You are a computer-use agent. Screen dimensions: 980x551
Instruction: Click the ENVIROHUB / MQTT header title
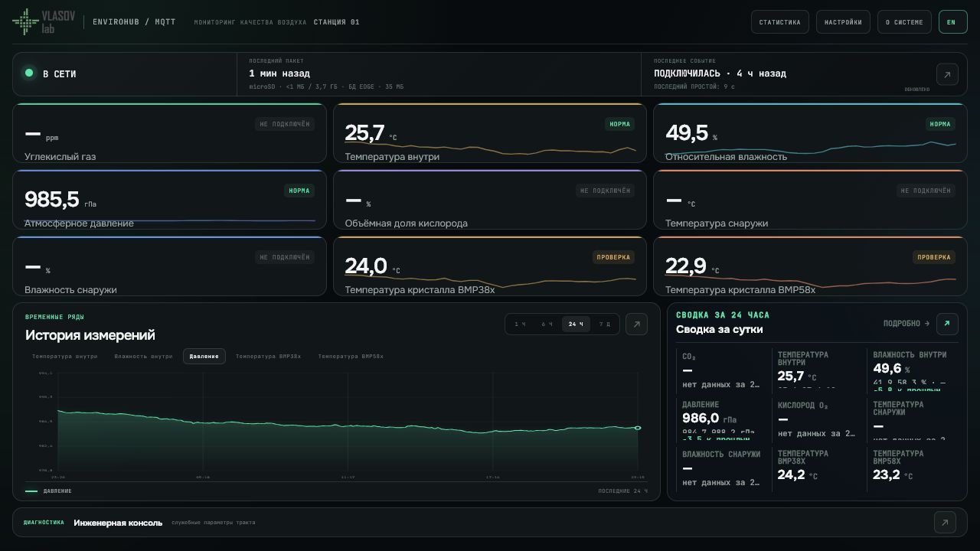(134, 22)
